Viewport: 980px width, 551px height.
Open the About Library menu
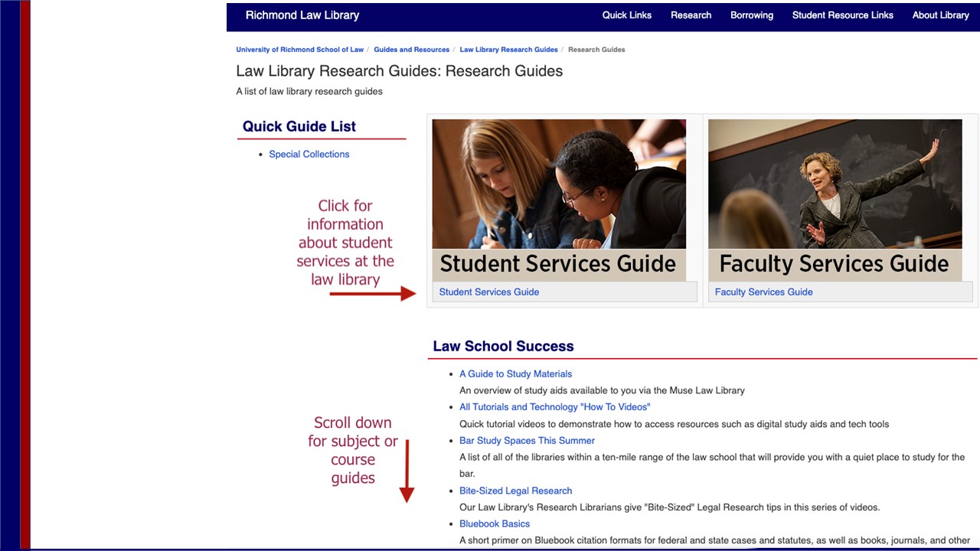pyautogui.click(x=940, y=15)
